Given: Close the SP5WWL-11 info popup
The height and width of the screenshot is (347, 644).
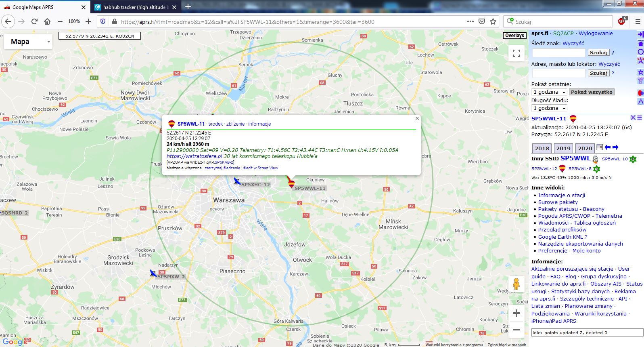Looking at the screenshot, I should (417, 118).
